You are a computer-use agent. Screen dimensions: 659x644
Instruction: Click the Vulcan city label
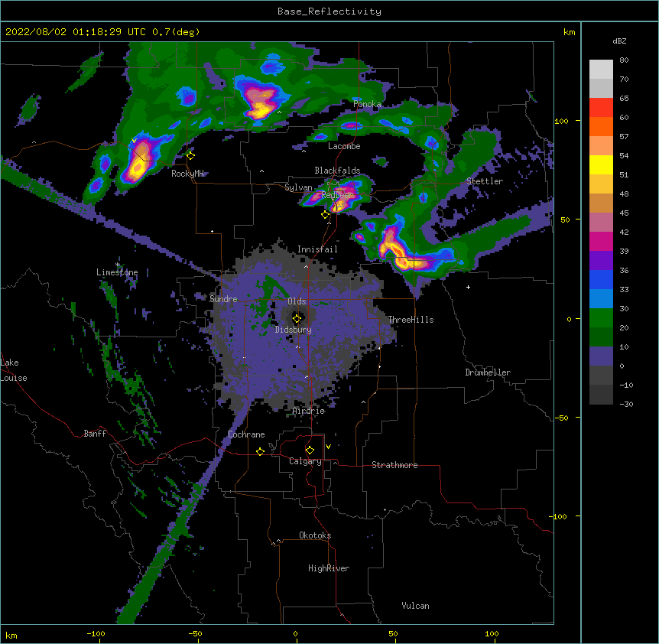tap(415, 606)
